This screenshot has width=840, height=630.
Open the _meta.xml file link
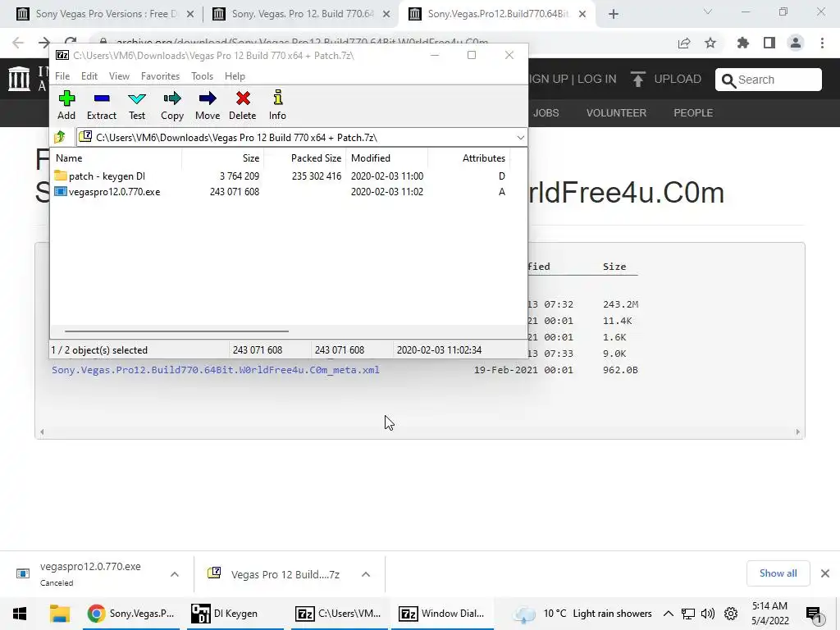coord(216,370)
